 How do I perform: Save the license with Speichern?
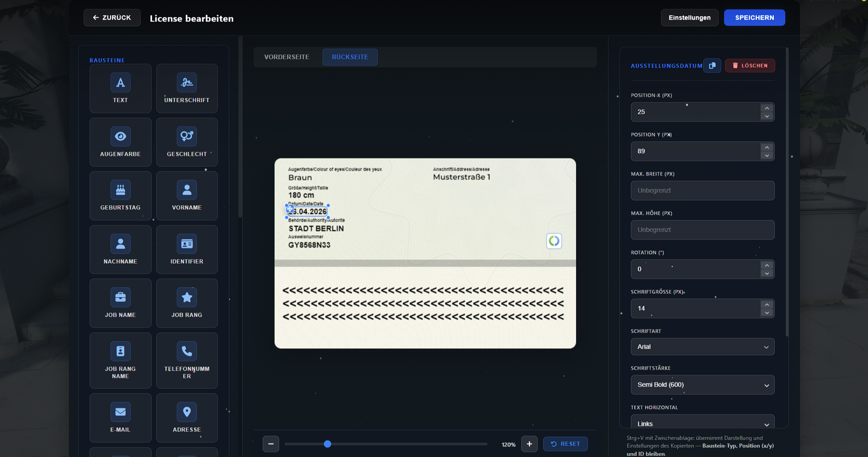754,17
